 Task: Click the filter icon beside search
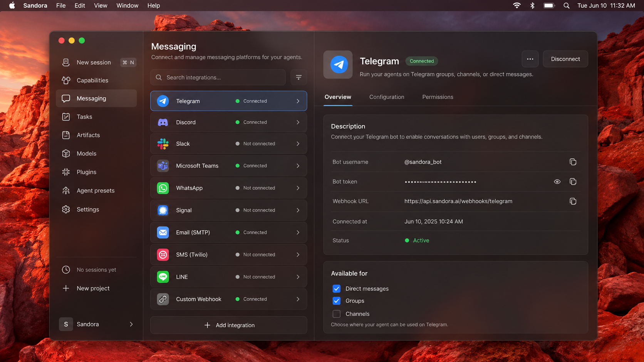(299, 77)
